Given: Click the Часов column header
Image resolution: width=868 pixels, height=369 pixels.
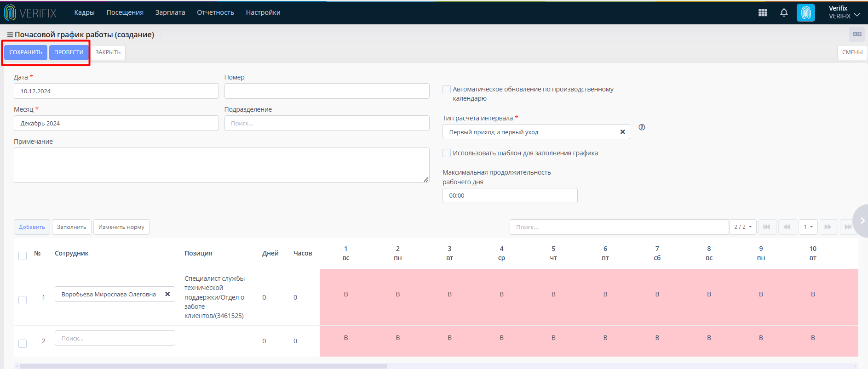Looking at the screenshot, I should pyautogui.click(x=303, y=253).
